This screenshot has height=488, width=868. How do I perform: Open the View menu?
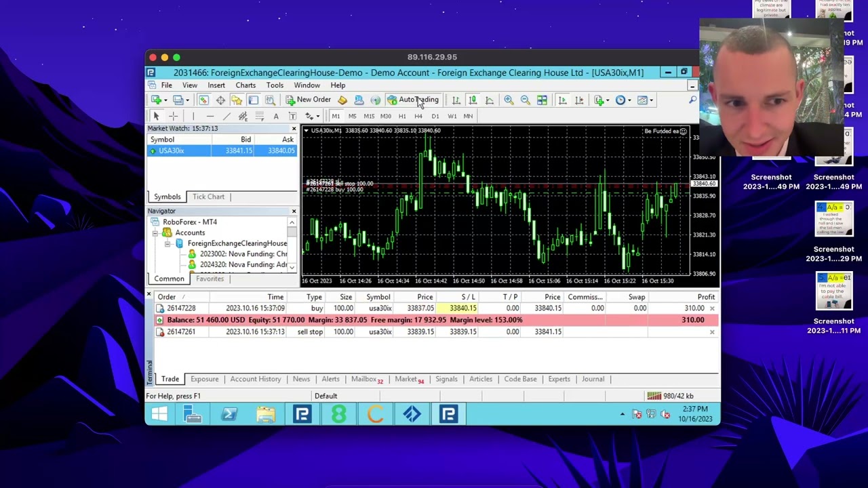(x=190, y=85)
